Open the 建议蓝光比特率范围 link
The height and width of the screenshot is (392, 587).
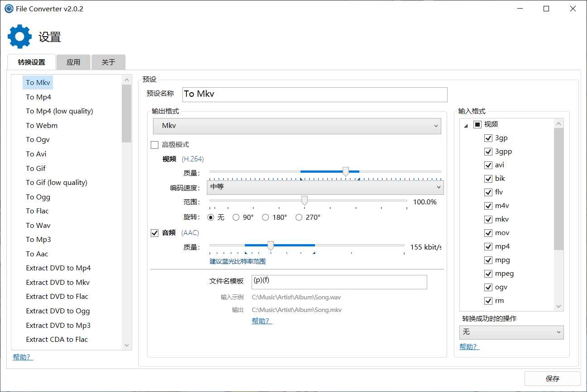pos(238,261)
